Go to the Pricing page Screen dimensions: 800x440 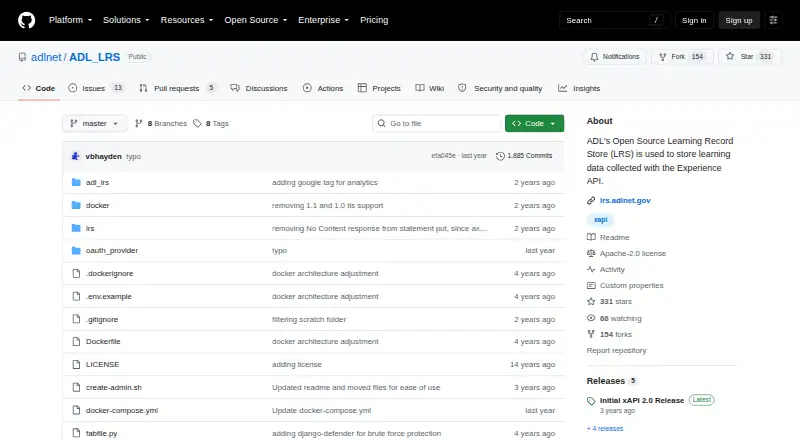click(374, 20)
